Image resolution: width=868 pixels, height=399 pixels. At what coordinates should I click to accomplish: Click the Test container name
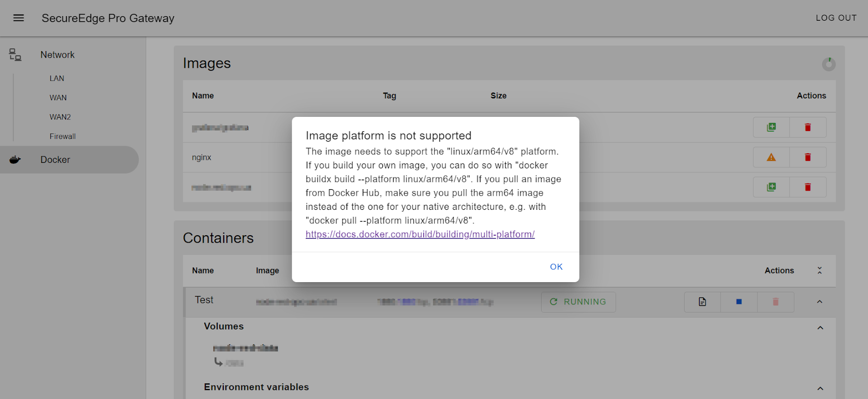[x=204, y=300]
